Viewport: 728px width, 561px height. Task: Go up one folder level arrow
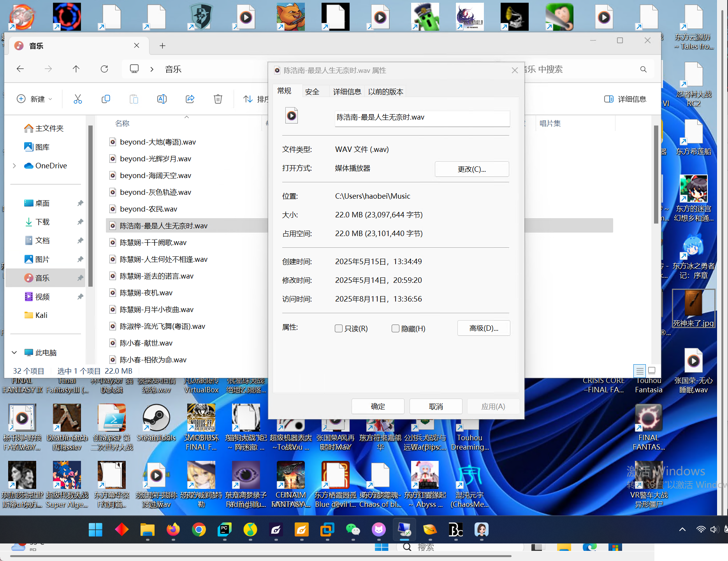coord(76,69)
